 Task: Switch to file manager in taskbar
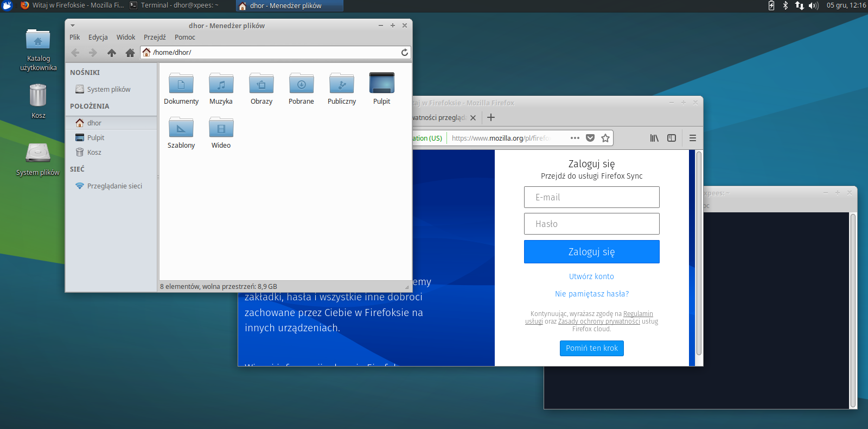pyautogui.click(x=290, y=5)
